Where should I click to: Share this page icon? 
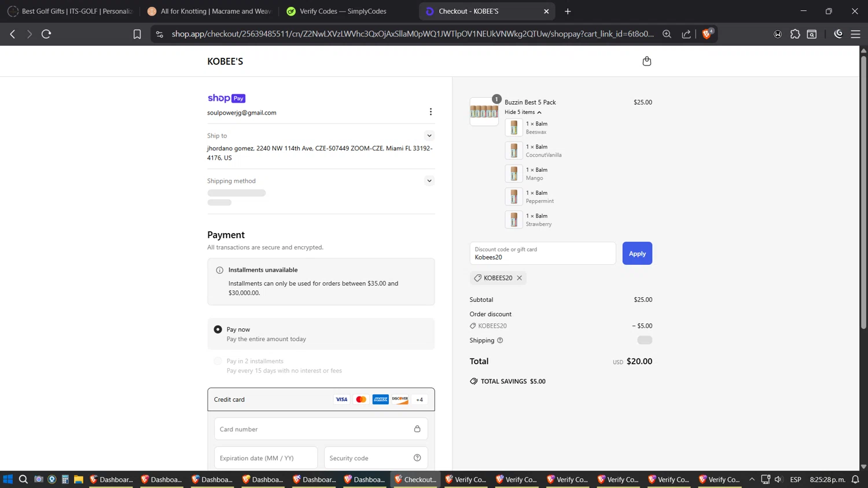click(686, 34)
